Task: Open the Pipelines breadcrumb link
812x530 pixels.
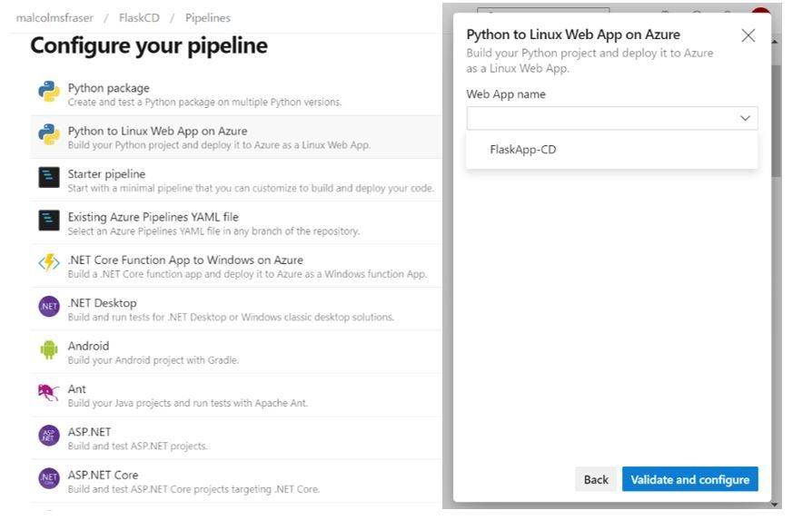Action: pyautogui.click(x=208, y=17)
